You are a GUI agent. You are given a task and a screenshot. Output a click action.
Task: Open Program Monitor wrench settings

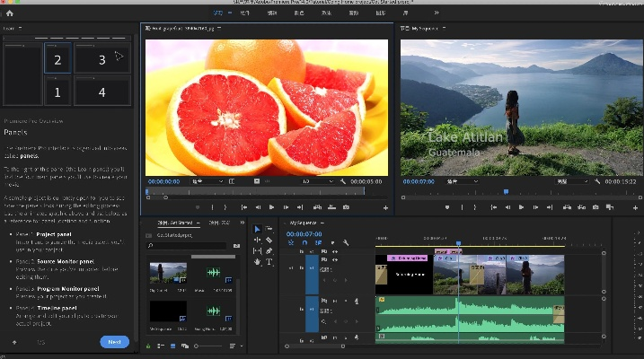(x=598, y=181)
